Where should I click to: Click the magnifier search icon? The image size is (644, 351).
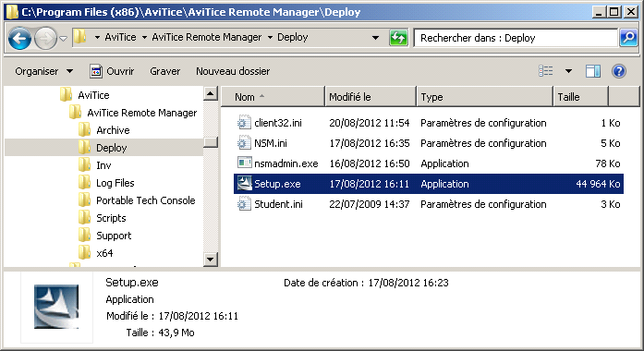(x=628, y=38)
